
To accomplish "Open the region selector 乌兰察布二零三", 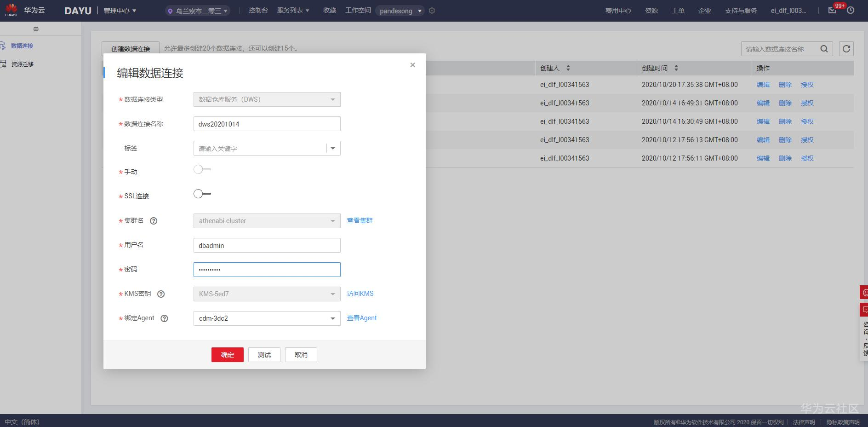I will pyautogui.click(x=198, y=11).
